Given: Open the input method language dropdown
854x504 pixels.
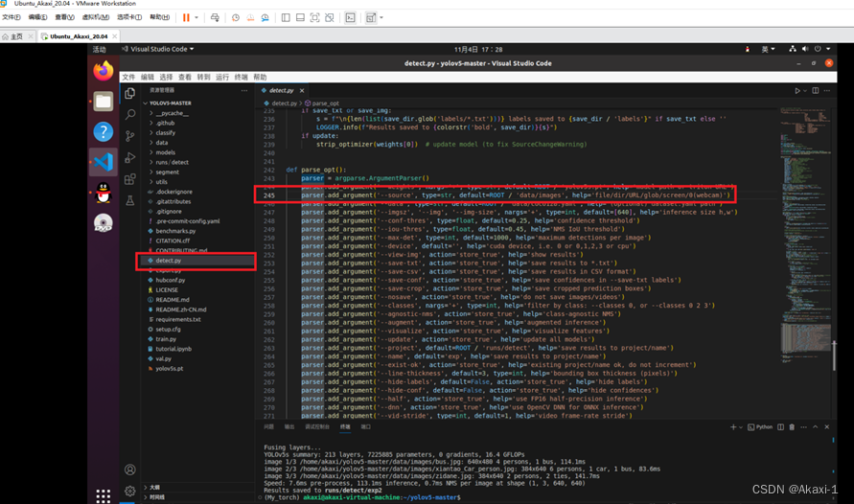Looking at the screenshot, I should 768,49.
